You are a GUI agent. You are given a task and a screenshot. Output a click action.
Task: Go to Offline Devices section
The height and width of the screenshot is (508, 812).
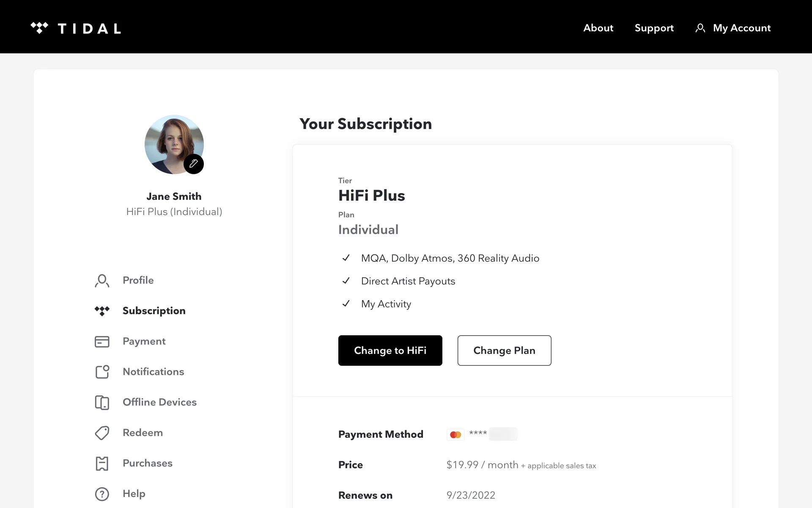(159, 402)
